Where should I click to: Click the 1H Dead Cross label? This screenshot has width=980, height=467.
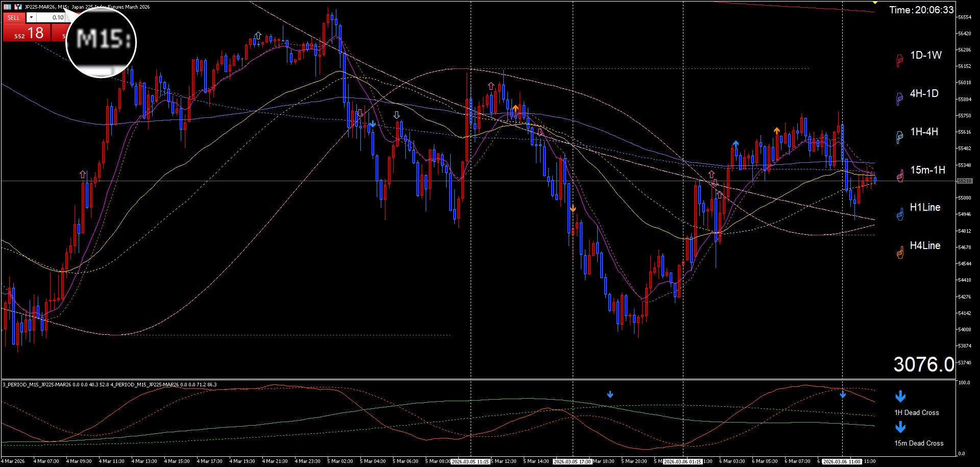pos(916,412)
